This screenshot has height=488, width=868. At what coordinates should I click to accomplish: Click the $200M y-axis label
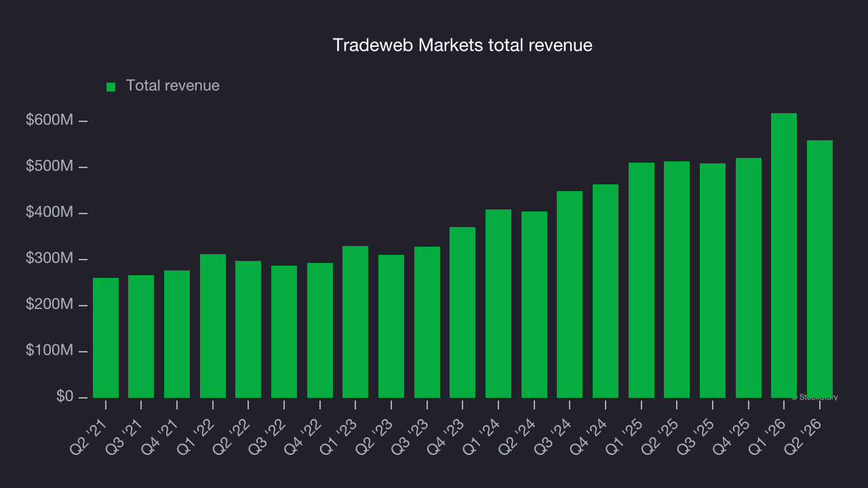click(x=50, y=304)
